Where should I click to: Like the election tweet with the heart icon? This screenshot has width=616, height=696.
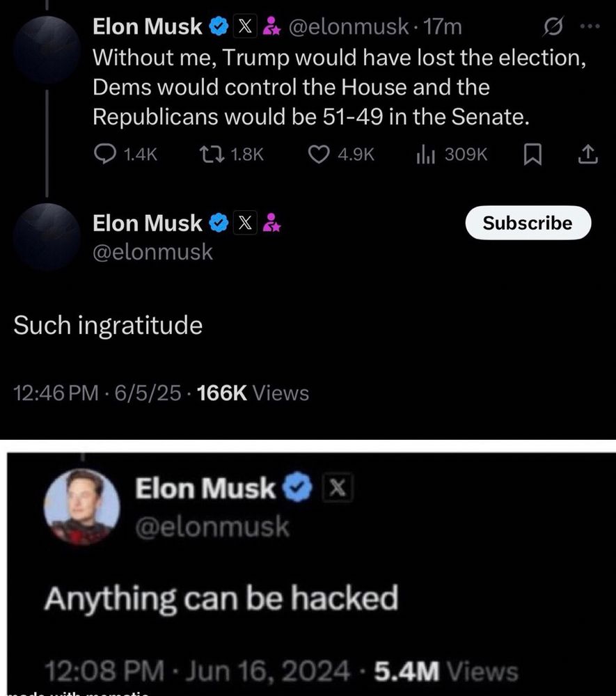(x=319, y=155)
